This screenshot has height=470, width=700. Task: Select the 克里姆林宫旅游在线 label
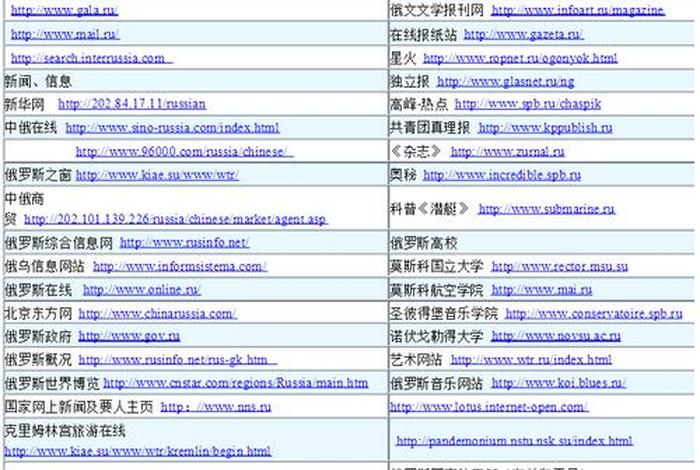[65, 431]
